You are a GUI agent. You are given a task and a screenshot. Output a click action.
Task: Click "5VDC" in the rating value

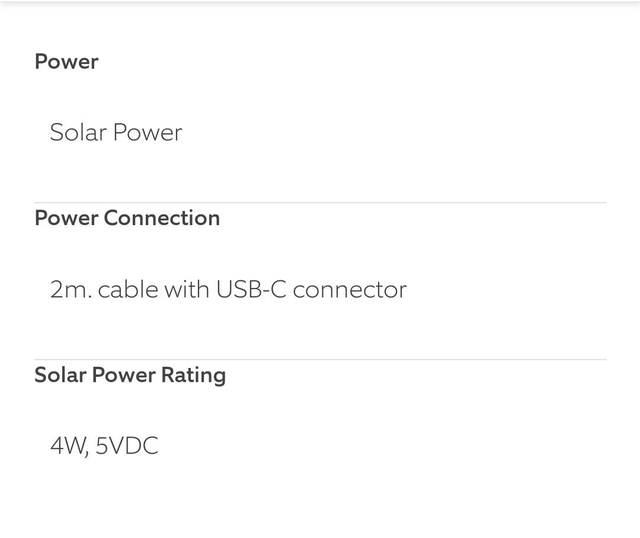(127, 446)
